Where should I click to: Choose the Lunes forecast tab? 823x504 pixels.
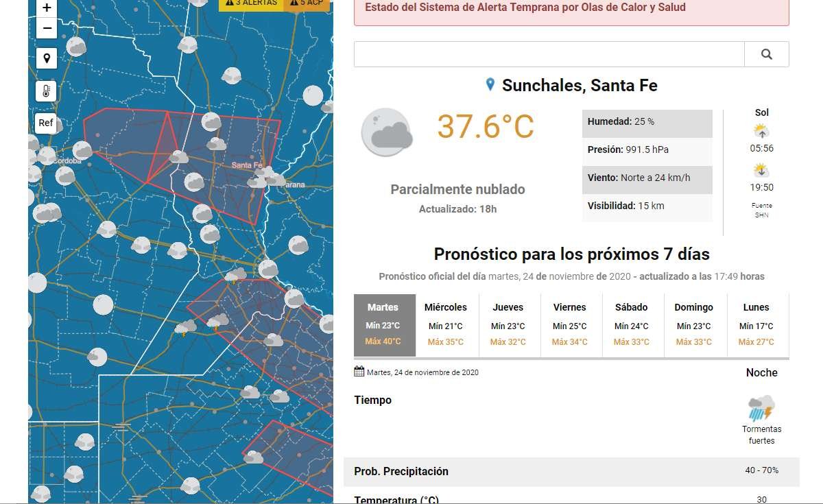point(756,324)
